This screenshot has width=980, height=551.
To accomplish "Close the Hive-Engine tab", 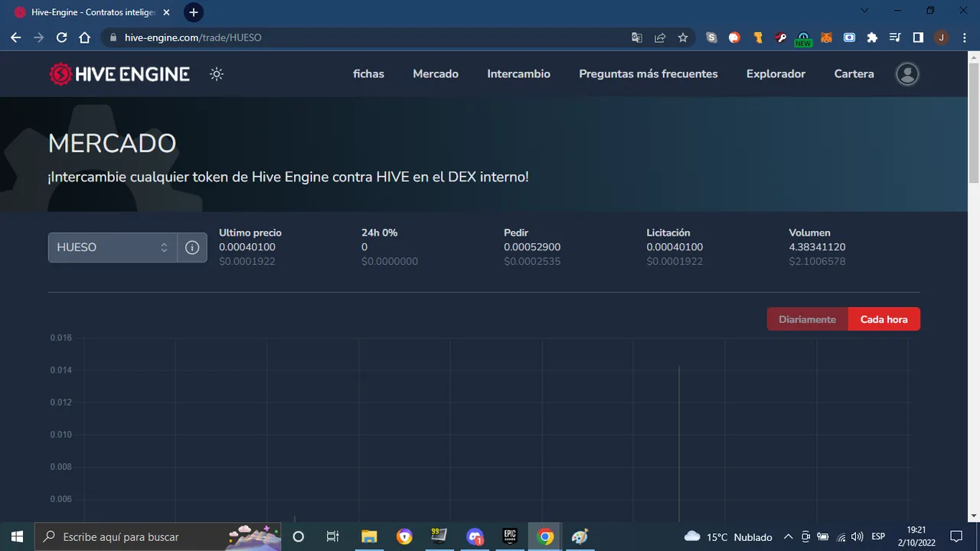I will 166,12.
